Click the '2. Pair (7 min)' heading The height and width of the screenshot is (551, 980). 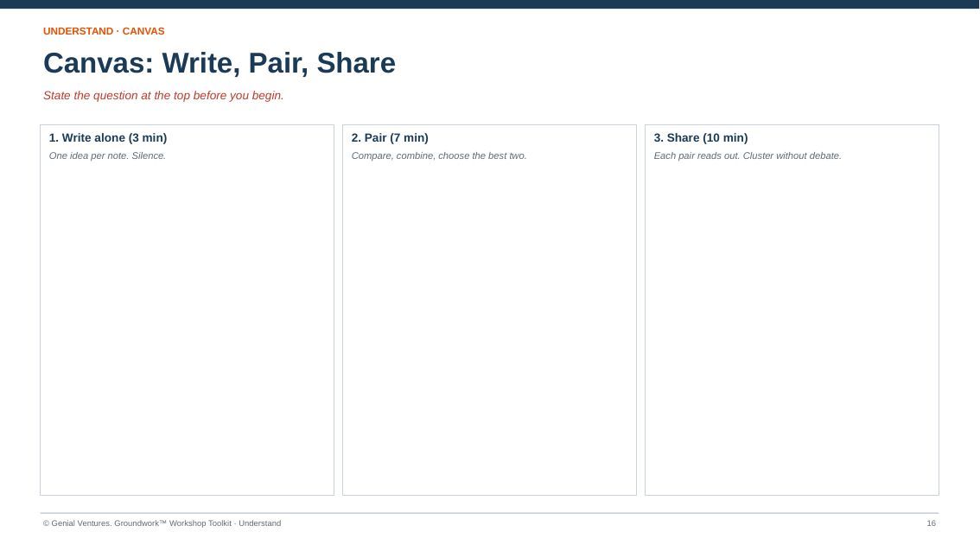click(390, 138)
